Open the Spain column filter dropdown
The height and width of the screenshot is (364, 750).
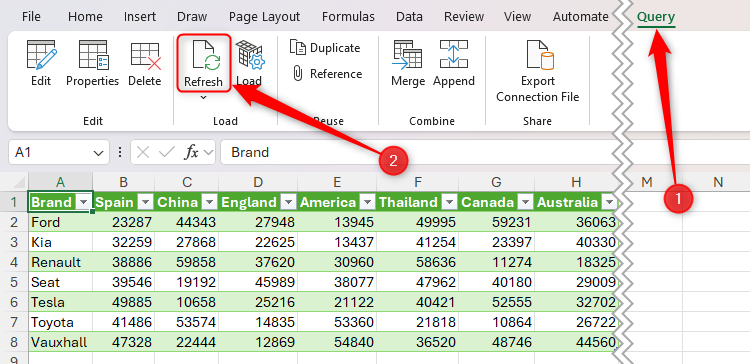146,202
